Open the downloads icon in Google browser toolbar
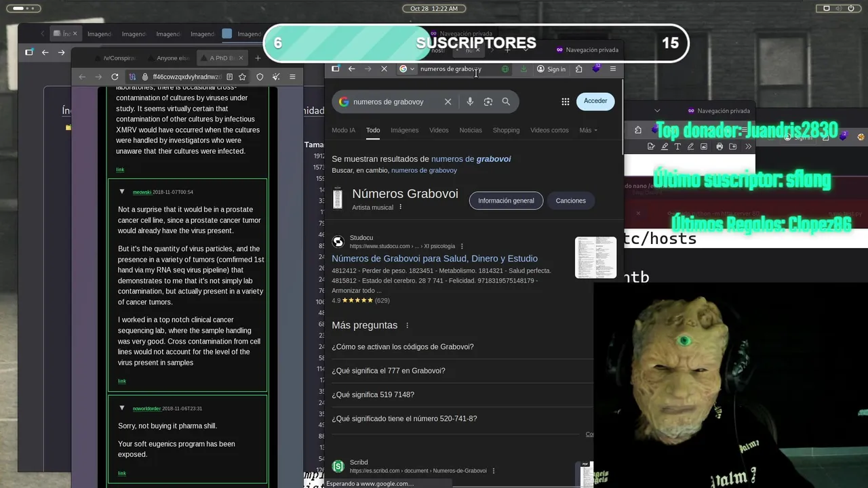The width and height of the screenshot is (868, 488). pyautogui.click(x=524, y=68)
